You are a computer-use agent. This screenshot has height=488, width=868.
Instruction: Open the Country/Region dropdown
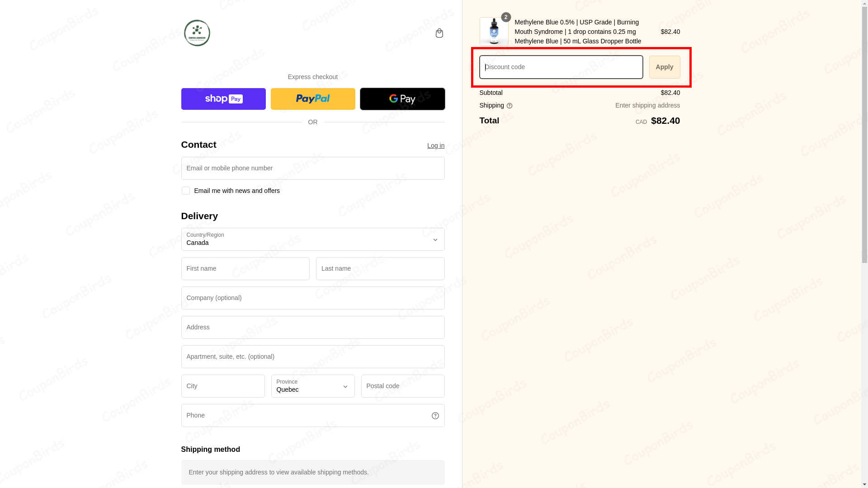point(313,239)
